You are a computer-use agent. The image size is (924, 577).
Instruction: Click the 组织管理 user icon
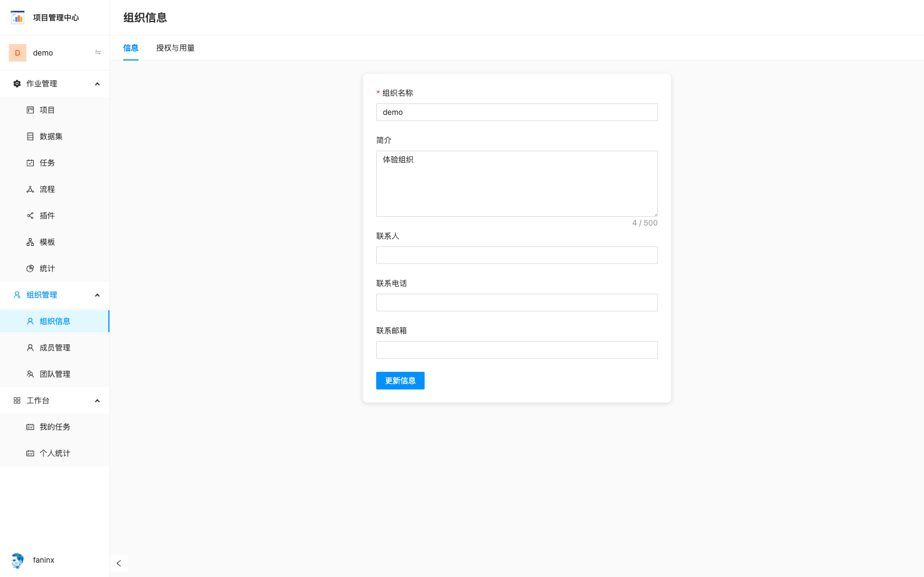pos(17,295)
